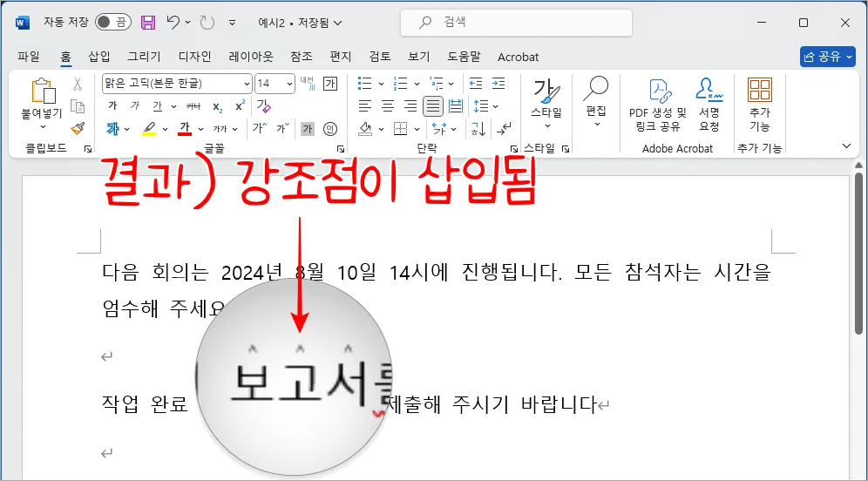This screenshot has height=481, width=868.
Task: Switch to the 편지 tab
Action: point(341,57)
